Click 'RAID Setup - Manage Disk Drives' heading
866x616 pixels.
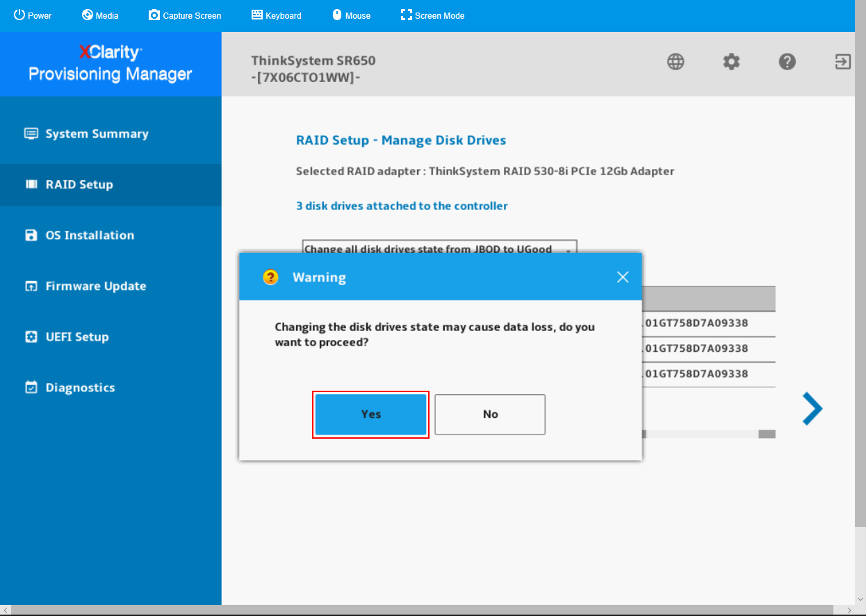tap(401, 140)
